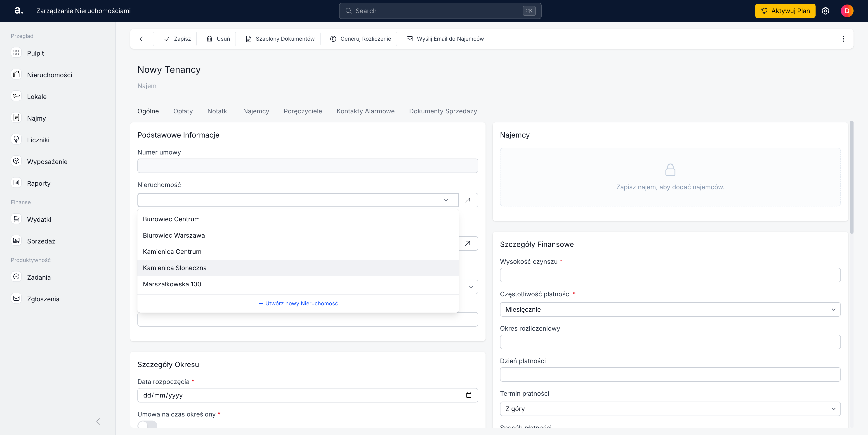Switch to the Ogólne tab
The image size is (868, 435).
(x=148, y=111)
